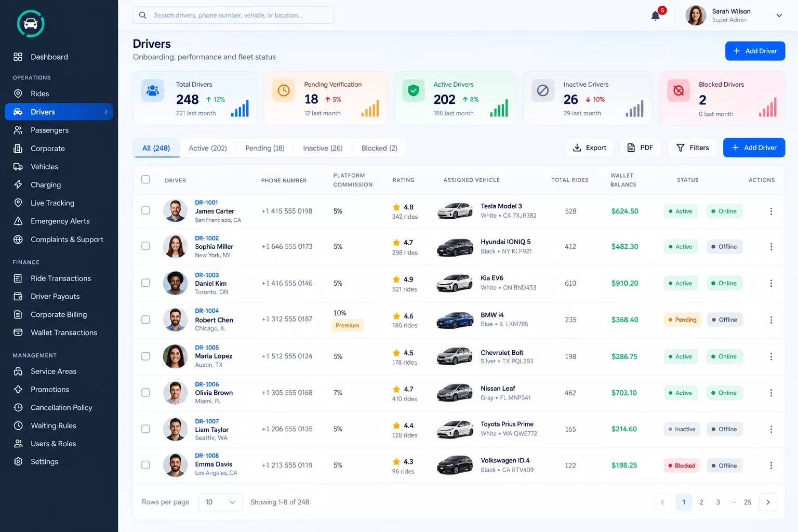
Task: Open the Corporate Billing sidebar item
Action: point(59,314)
